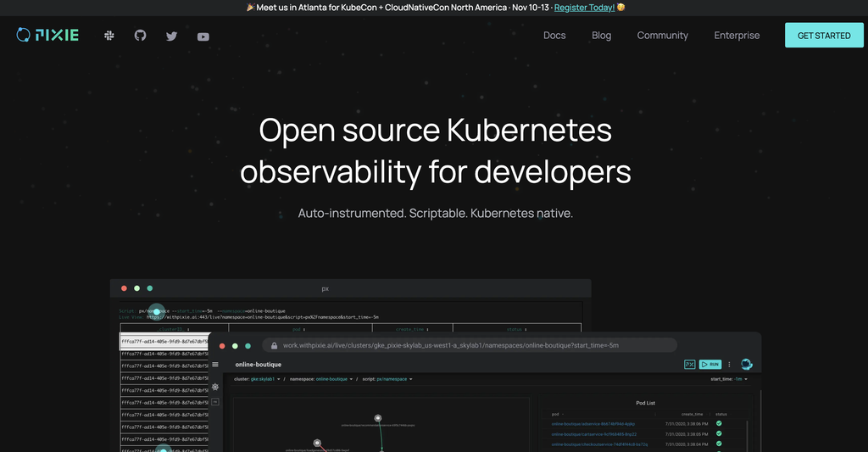Viewport: 868px width, 452px height.
Task: Click the GET STARTED button
Action: click(824, 36)
